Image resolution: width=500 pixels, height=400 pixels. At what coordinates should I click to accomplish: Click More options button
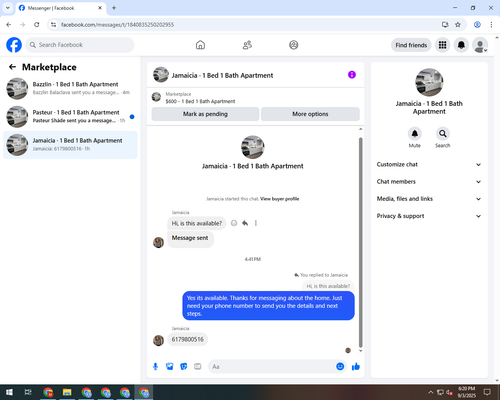pyautogui.click(x=310, y=114)
